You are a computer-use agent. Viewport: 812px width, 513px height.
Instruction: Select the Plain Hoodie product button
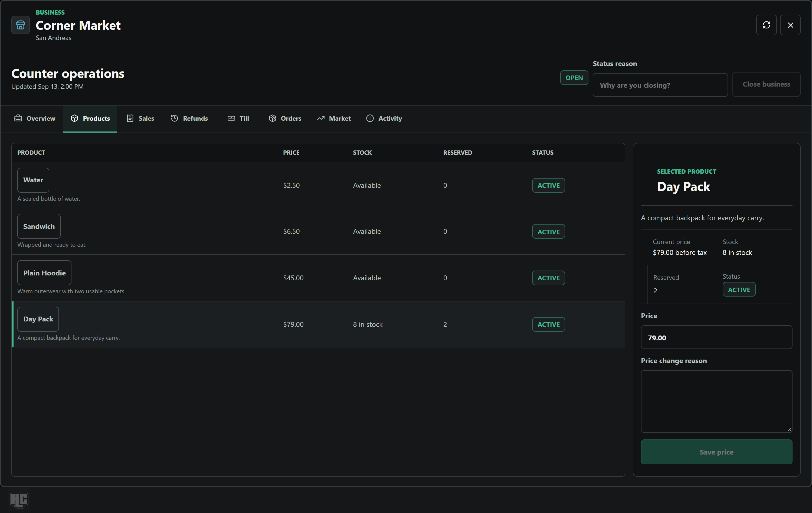click(44, 273)
